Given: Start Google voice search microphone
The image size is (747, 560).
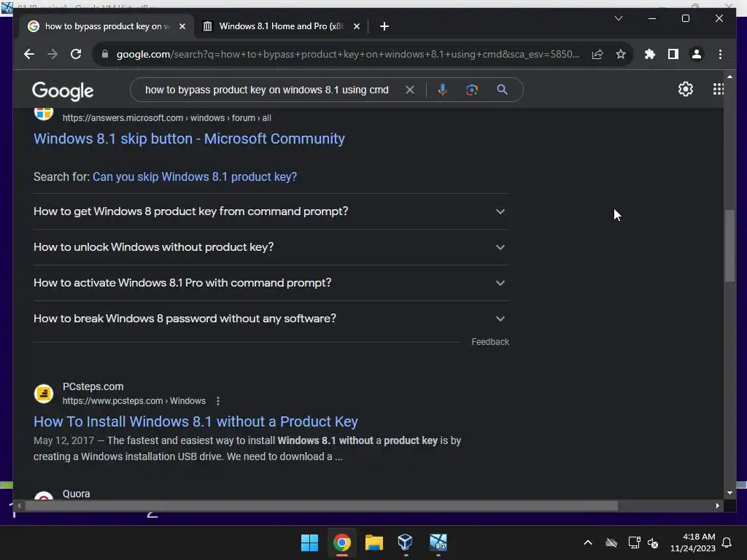Looking at the screenshot, I should click(x=443, y=90).
